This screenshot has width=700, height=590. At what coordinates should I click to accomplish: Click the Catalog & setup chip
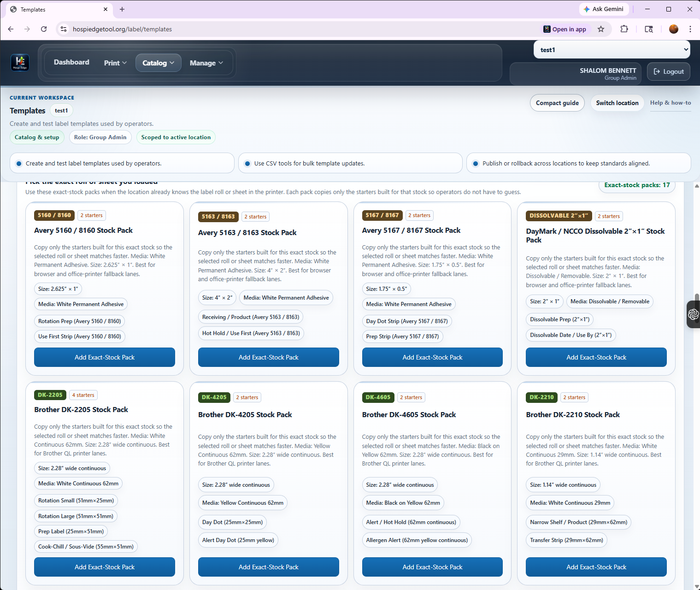37,137
